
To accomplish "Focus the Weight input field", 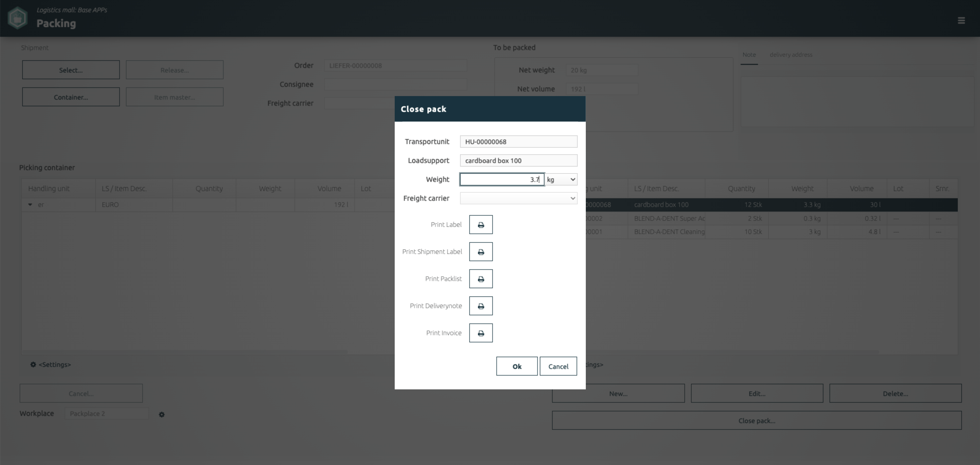I will click(x=502, y=179).
